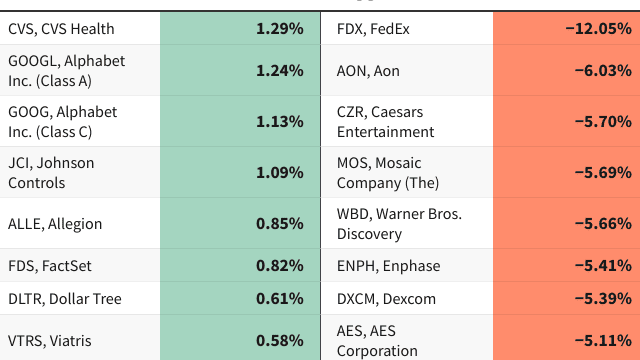Click the 1.29% green gain cell
The height and width of the screenshot is (360, 640).
click(240, 29)
